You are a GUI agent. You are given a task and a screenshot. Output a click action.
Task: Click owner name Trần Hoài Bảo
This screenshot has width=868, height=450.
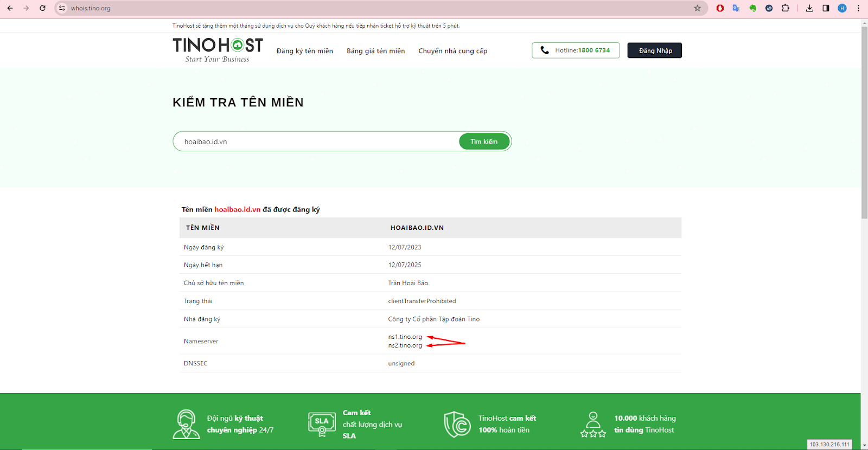[408, 283]
